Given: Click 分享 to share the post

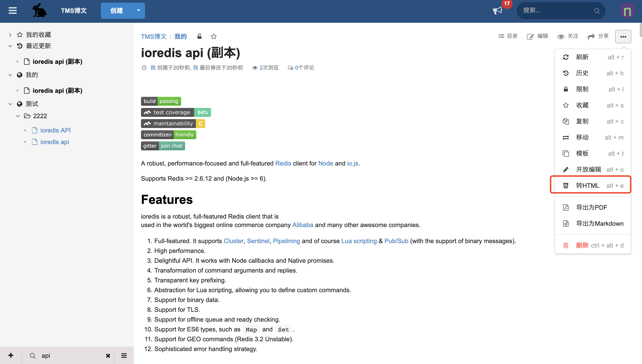Looking at the screenshot, I should (598, 36).
